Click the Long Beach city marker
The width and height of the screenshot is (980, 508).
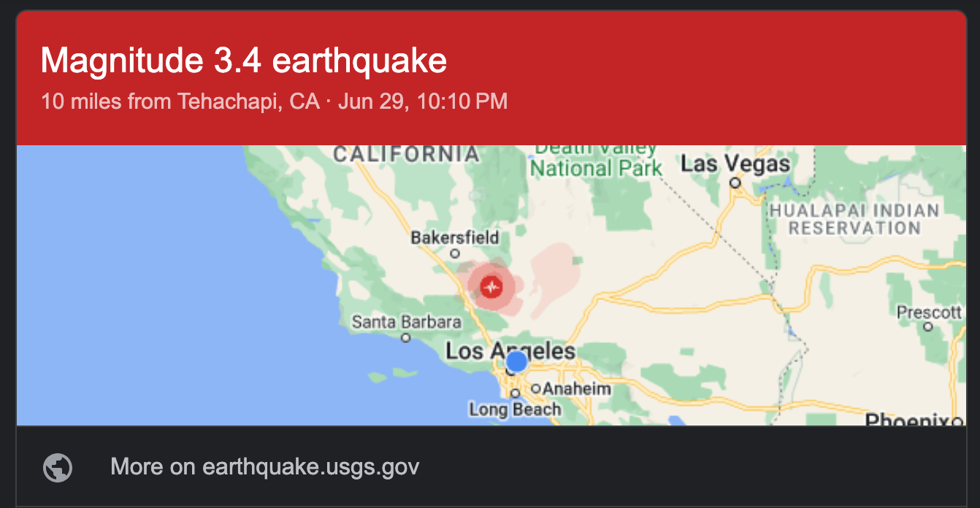(515, 393)
